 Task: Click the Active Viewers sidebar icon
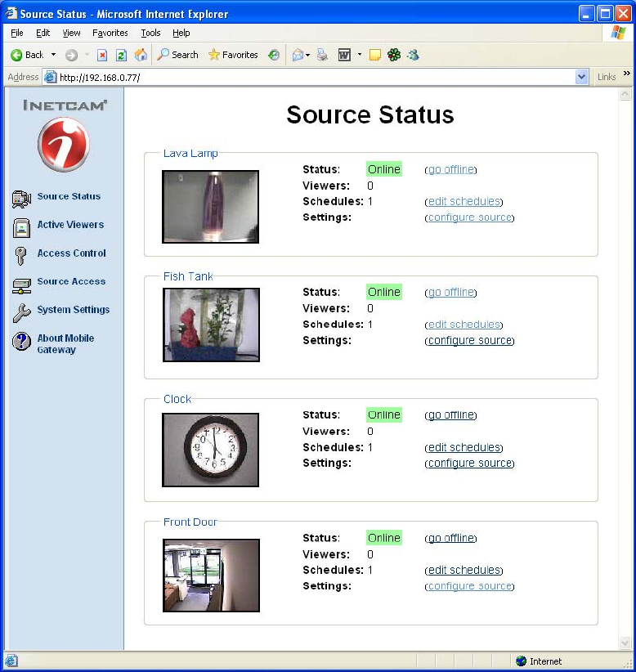(21, 226)
